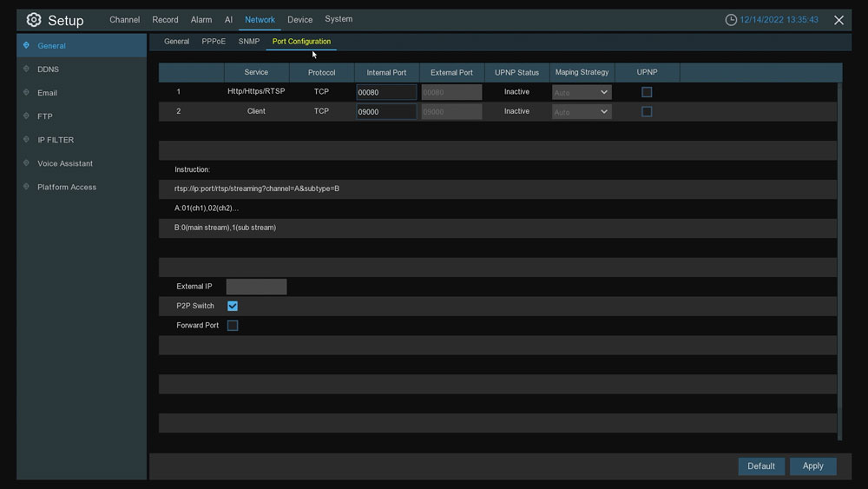The height and width of the screenshot is (489, 868).
Task: Open Maping Strategy dropdown for Http/Https/RTSP
Action: click(x=582, y=92)
